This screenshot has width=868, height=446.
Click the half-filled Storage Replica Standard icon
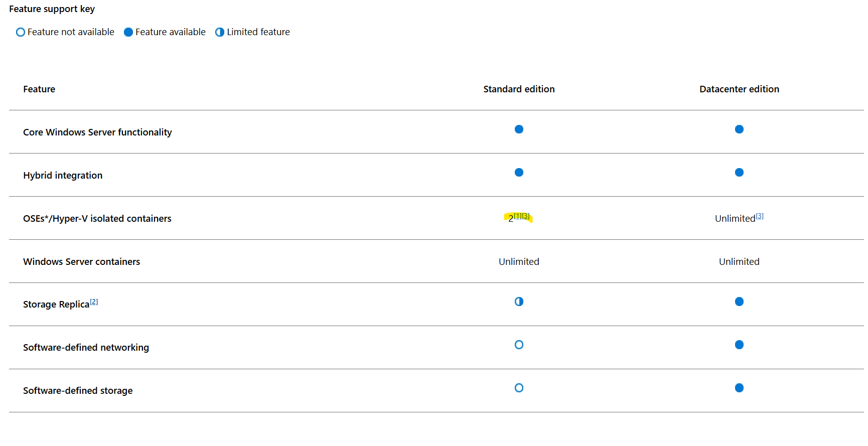[x=519, y=302]
